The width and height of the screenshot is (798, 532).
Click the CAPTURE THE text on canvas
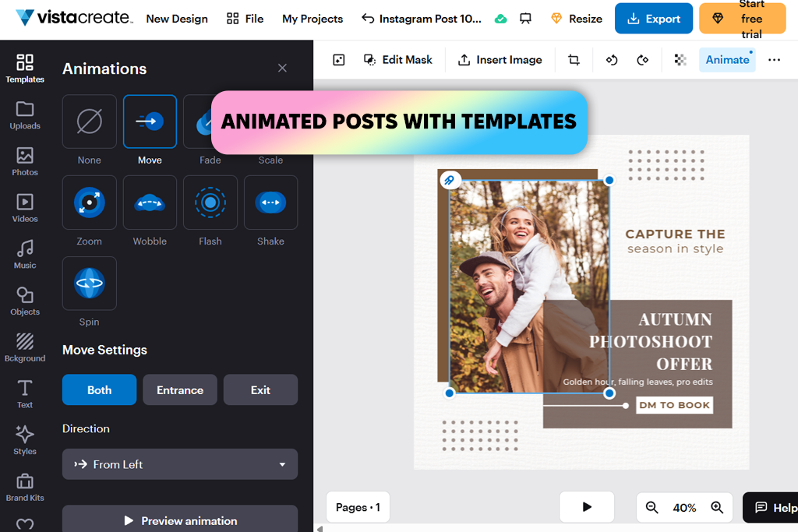click(675, 234)
